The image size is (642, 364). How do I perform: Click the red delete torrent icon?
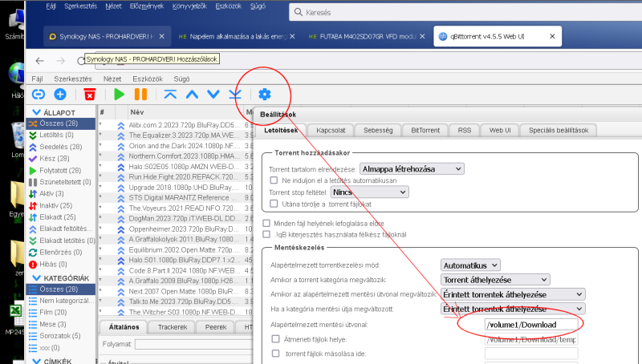(90, 95)
